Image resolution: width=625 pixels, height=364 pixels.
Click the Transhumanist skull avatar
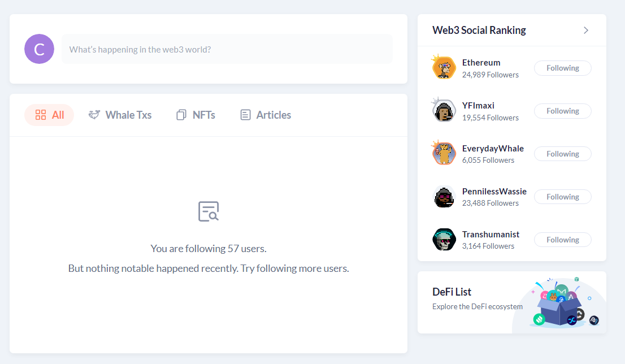(444, 239)
